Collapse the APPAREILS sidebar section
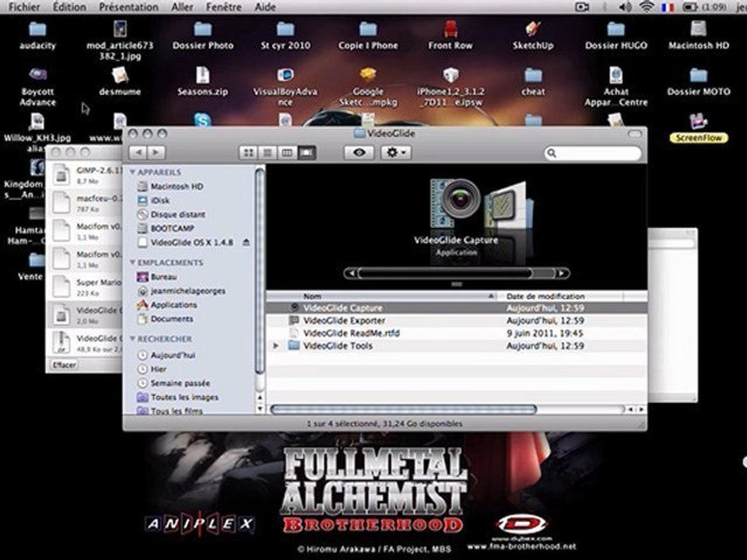 coord(132,172)
